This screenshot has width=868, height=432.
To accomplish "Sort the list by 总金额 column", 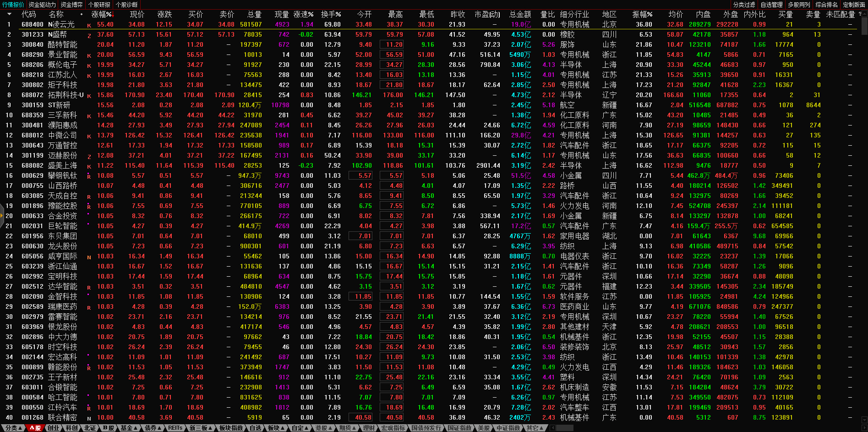I will [x=520, y=14].
